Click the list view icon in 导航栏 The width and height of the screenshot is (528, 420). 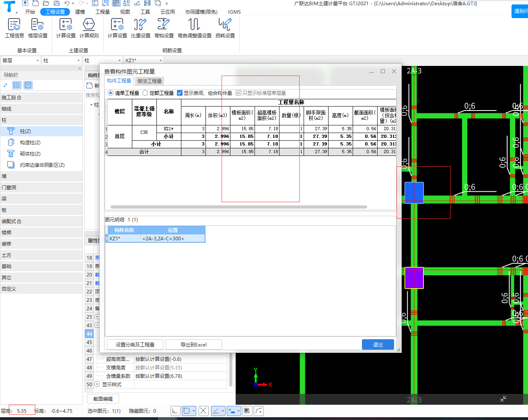(x=17, y=85)
